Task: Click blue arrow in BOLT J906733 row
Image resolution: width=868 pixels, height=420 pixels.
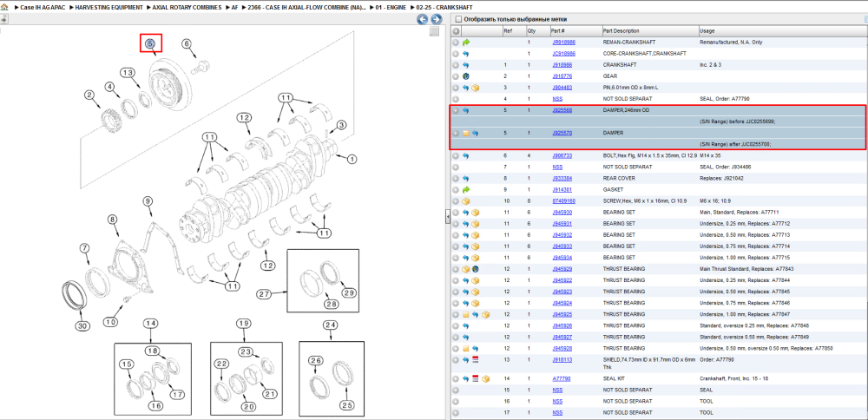Action: 465,156
